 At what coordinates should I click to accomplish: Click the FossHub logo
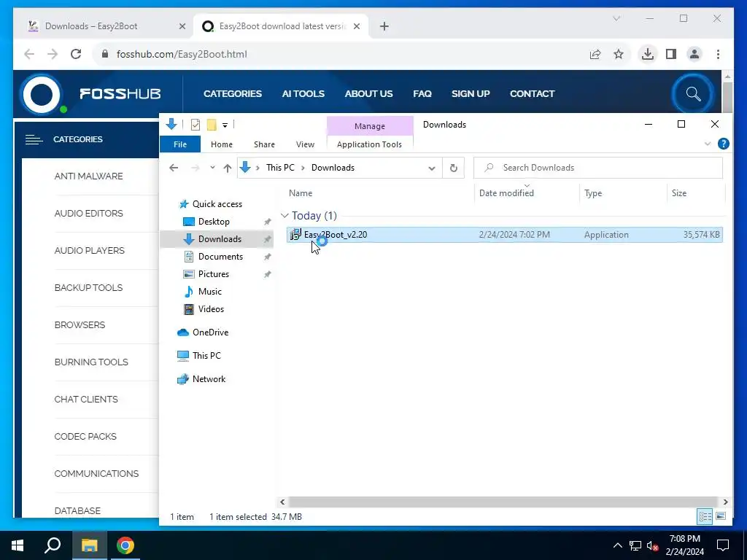coord(90,94)
